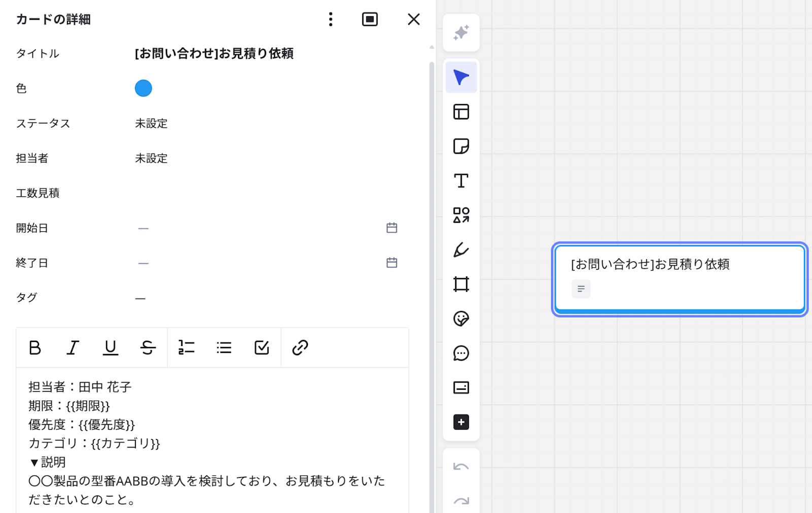Select the frame tool

tap(461, 284)
